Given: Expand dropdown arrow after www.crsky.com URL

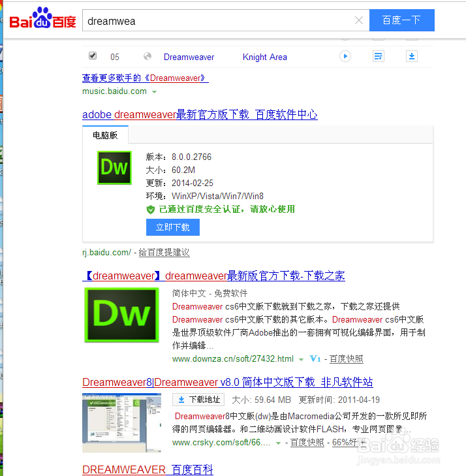Looking at the screenshot, I should (278, 443).
